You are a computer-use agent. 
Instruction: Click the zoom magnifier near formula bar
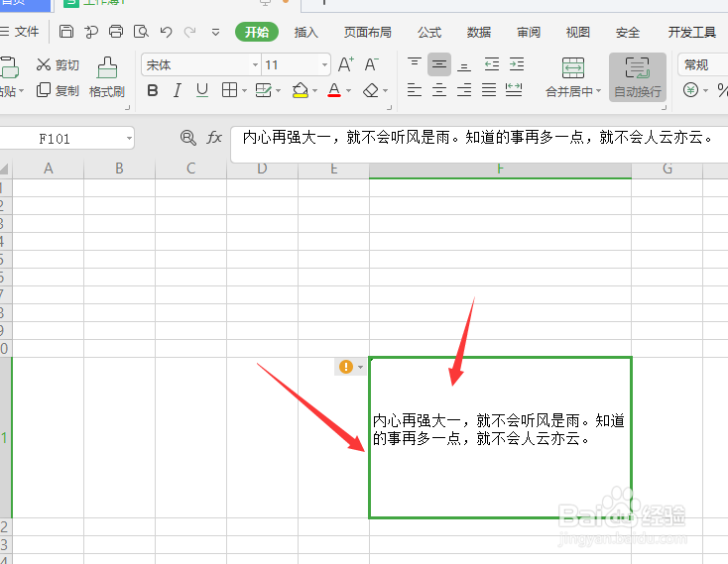(x=188, y=138)
